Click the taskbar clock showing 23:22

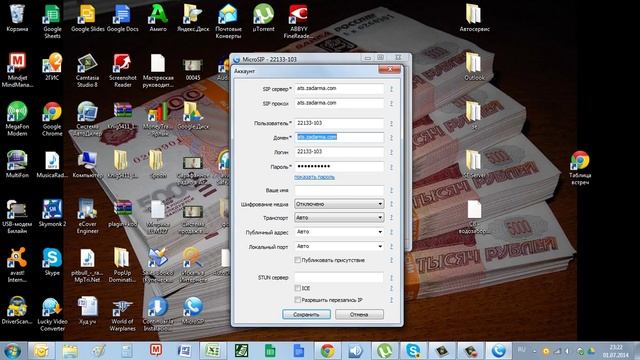[616, 351]
